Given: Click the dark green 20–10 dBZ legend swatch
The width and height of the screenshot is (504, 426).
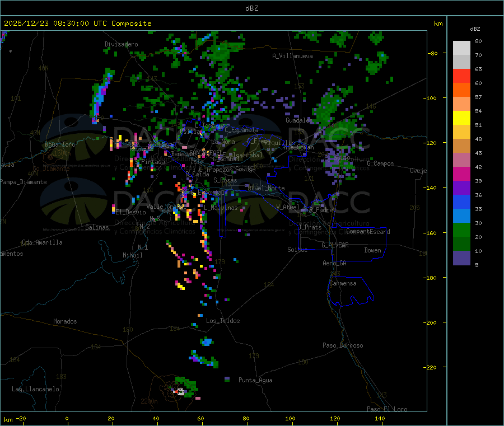Looking at the screenshot, I should [x=461, y=244].
